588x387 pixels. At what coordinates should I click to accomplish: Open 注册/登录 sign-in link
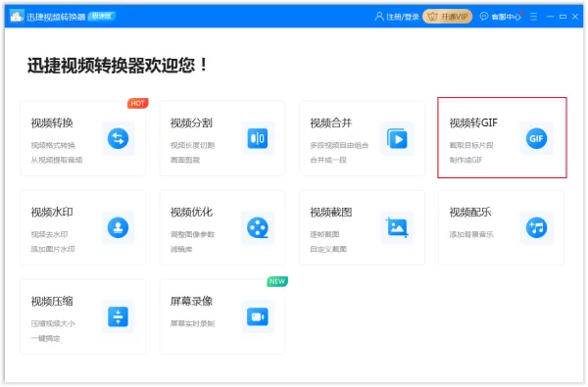pos(403,17)
